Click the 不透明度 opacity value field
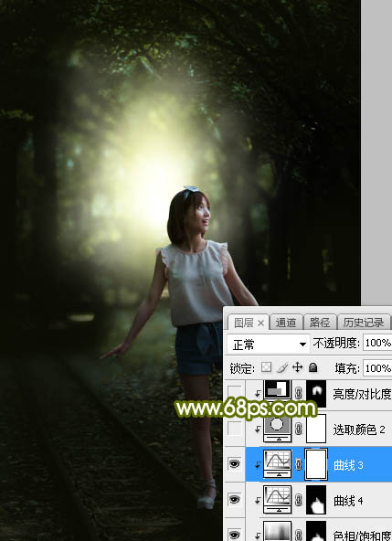Image resolution: width=392 pixels, height=541 pixels. tap(377, 343)
